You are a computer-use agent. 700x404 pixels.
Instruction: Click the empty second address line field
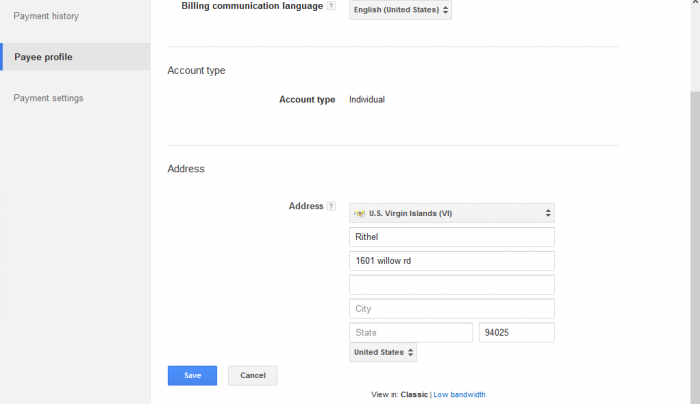(x=451, y=285)
